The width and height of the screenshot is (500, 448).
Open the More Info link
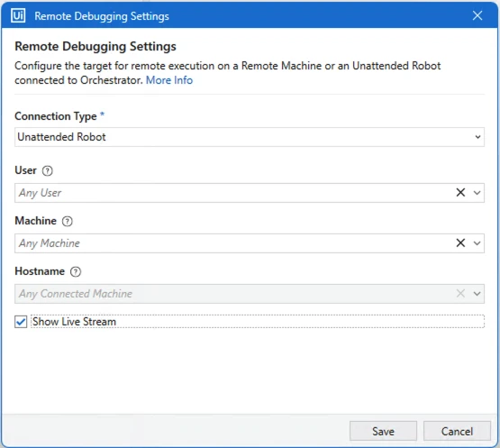coord(169,80)
